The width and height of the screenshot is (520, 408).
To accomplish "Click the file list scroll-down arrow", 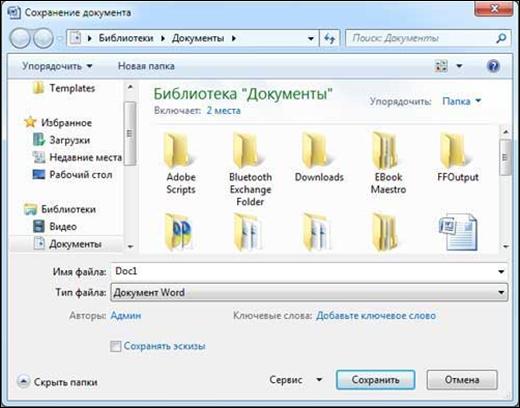I will pyautogui.click(x=506, y=246).
